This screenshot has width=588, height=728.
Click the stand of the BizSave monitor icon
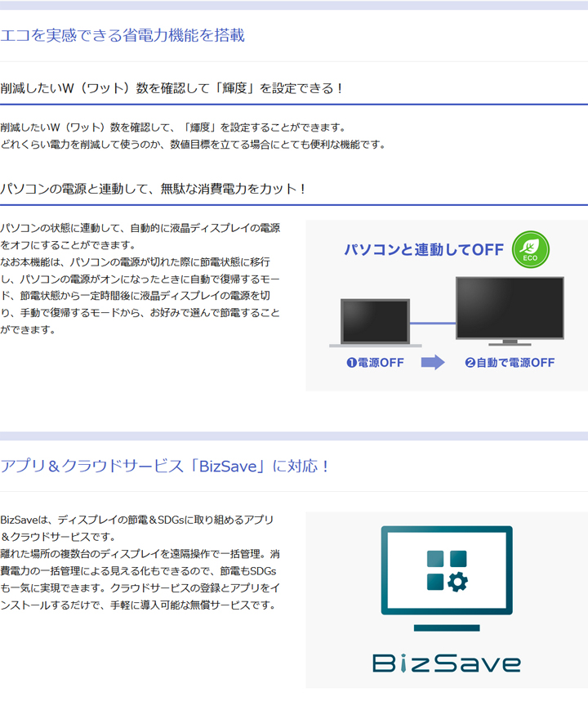click(x=446, y=628)
